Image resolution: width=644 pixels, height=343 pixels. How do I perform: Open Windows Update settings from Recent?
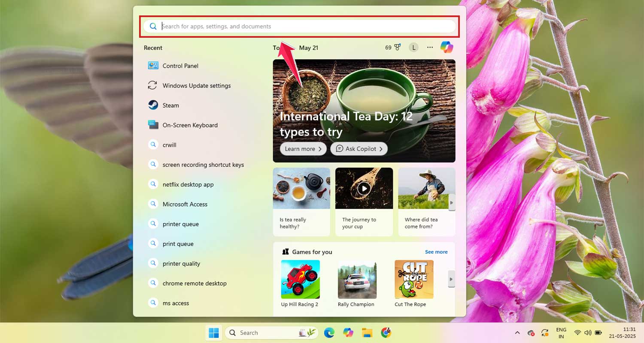pyautogui.click(x=197, y=85)
